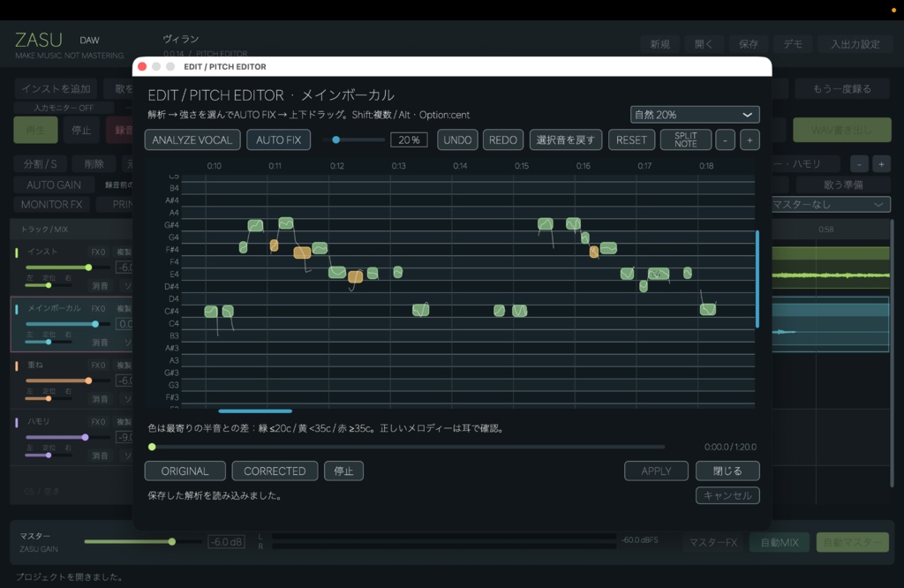Click 歌う準備 in the main window
This screenshot has height=588, width=904.
point(843,185)
